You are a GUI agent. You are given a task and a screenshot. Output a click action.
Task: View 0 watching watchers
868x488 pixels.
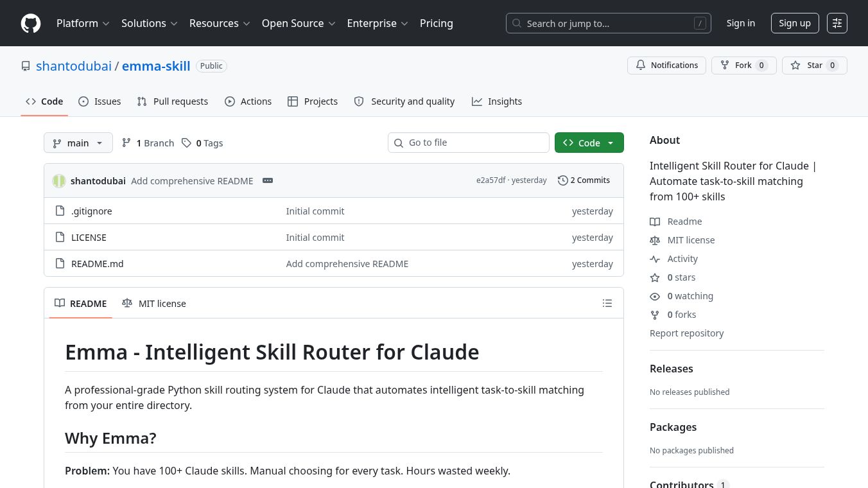pyautogui.click(x=682, y=296)
